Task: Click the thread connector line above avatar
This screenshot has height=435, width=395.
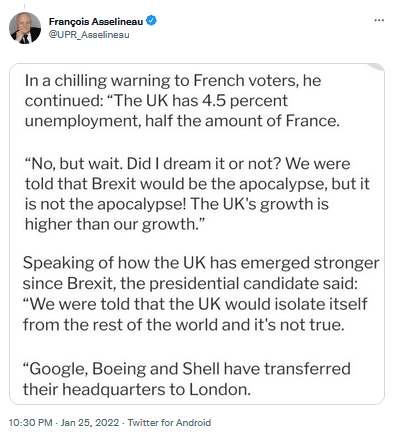Action: tap(25, 6)
